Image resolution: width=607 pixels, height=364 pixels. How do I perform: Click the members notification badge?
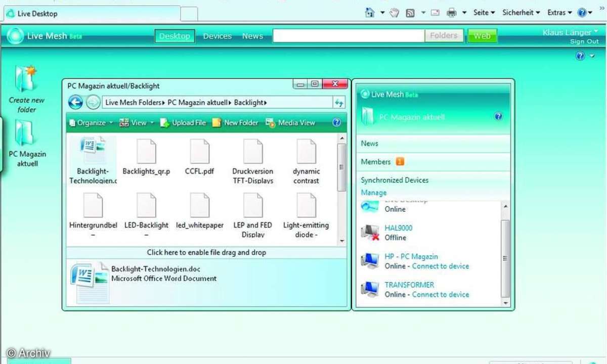click(x=400, y=162)
